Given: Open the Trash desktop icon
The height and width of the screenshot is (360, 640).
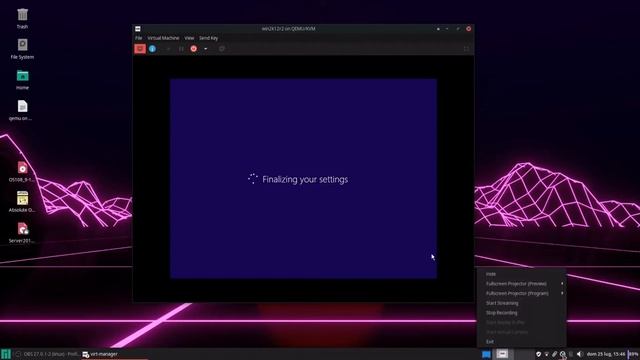Looking at the screenshot, I should pos(22,18).
